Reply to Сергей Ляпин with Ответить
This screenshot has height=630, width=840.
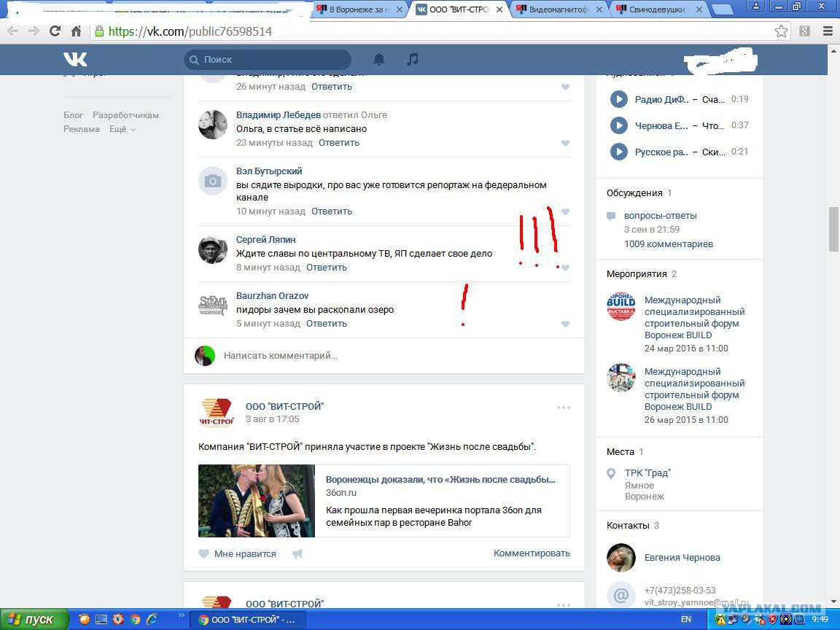click(x=327, y=268)
